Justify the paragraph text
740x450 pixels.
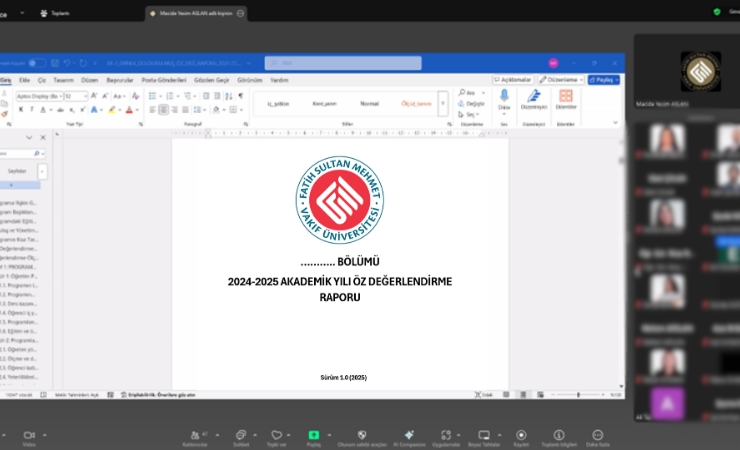pos(185,110)
